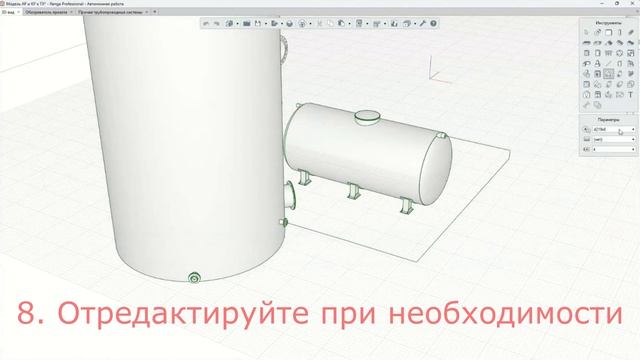Image resolution: width=640 pixels, height=360 pixels.
Task: Select the railing tool with vertical bars icon
Action: pyautogui.click(x=609, y=53)
